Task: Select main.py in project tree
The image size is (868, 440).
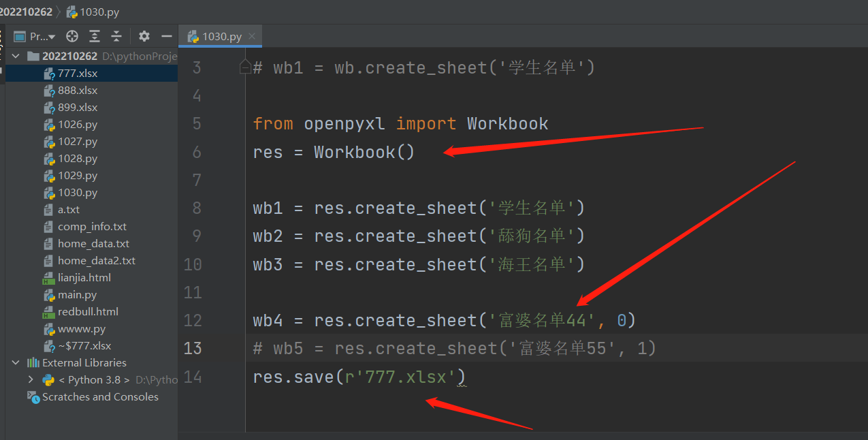Action: point(77,295)
